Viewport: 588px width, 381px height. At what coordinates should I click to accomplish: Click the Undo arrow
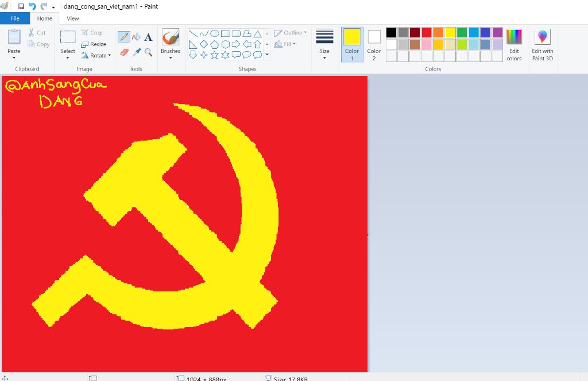tap(32, 6)
